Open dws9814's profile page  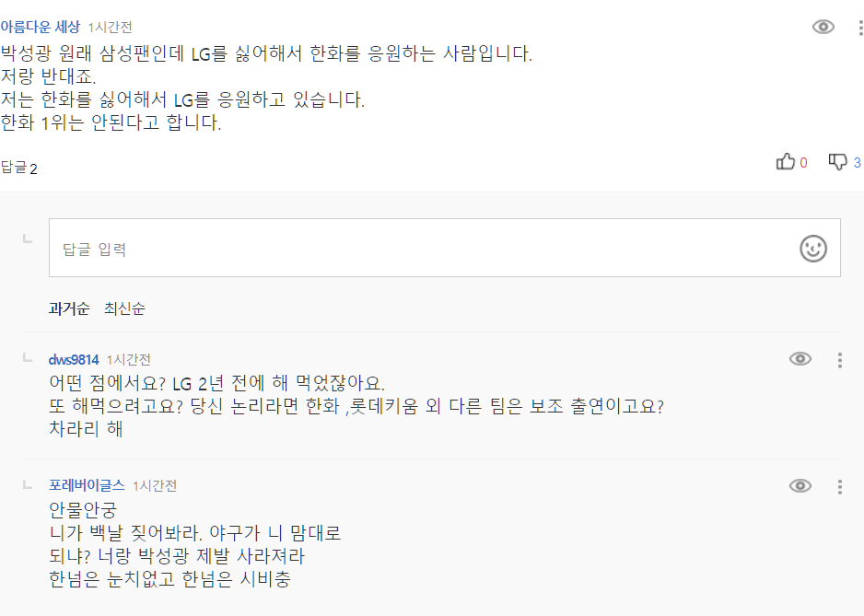pos(72,358)
